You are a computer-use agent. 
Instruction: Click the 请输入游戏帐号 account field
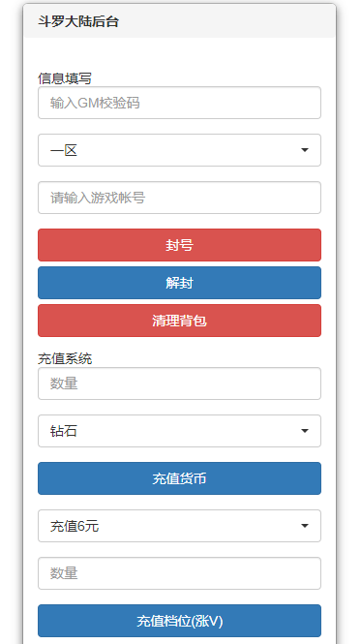[x=179, y=198]
